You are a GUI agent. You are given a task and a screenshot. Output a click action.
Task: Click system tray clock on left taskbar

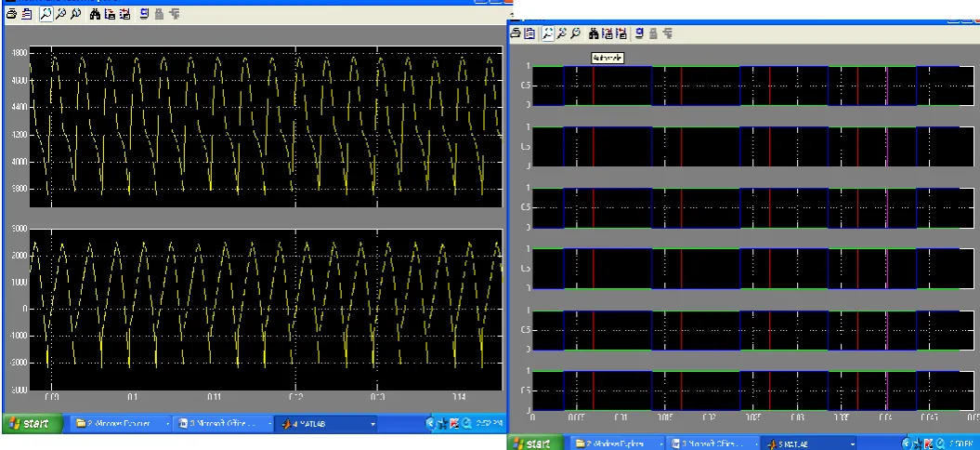point(488,424)
